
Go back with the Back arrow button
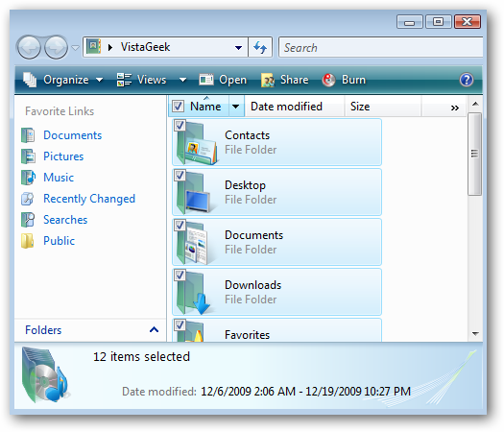pos(29,48)
